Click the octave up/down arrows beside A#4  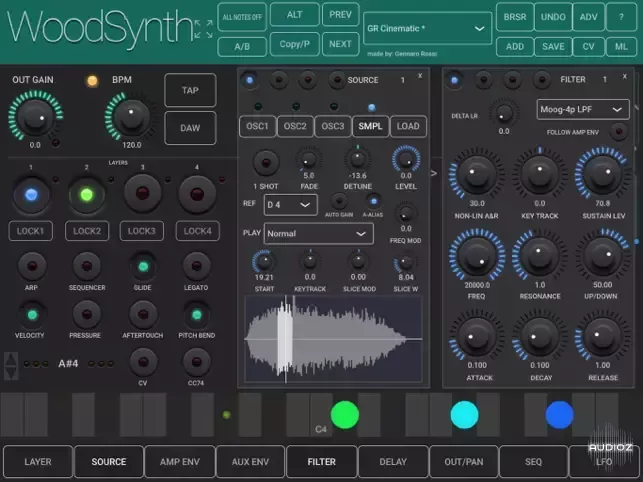11,365
